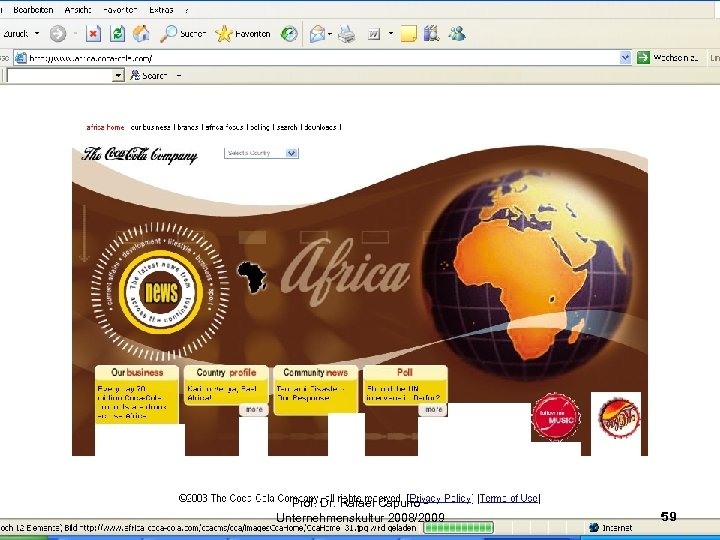The height and width of the screenshot is (540, 720).
Task: Open the polling navigation link
Action: pyautogui.click(x=259, y=127)
